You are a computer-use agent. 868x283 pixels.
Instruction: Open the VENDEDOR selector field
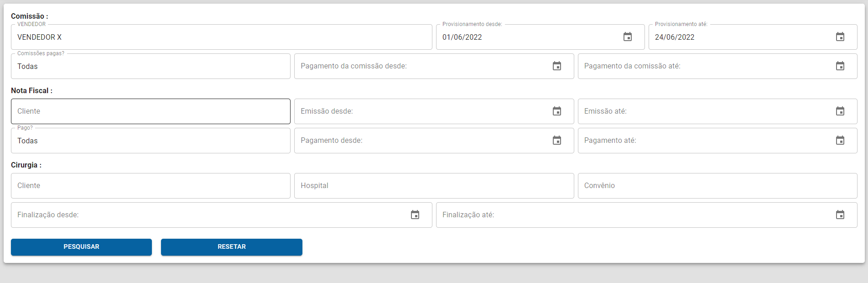(x=222, y=37)
